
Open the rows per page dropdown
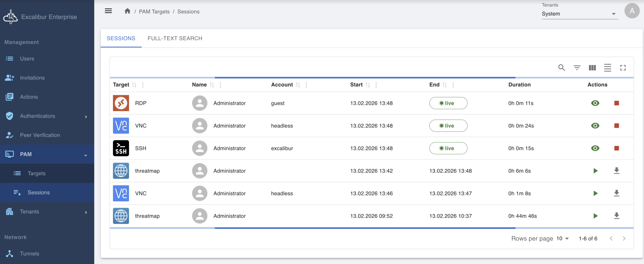click(562, 238)
